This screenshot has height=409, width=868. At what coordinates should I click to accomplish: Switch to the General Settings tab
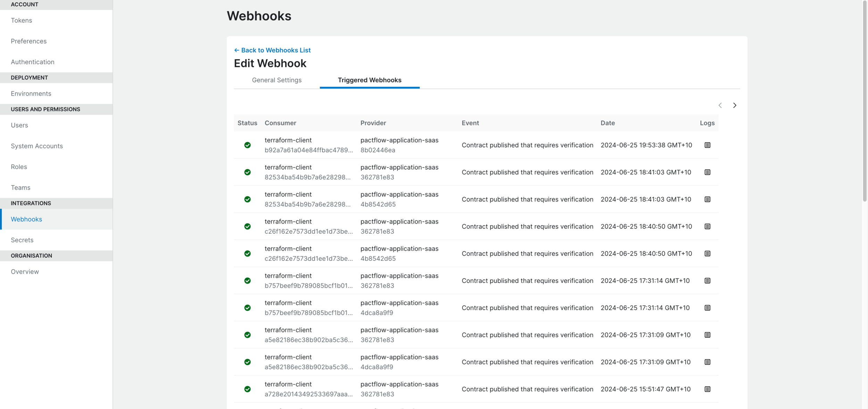pyautogui.click(x=276, y=80)
